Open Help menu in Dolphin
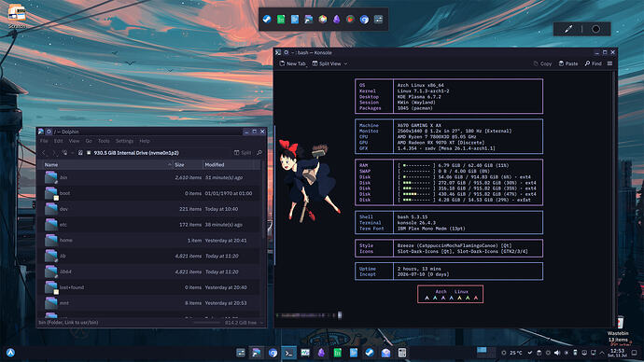Screen dimensions: 644x362 pos(145,141)
